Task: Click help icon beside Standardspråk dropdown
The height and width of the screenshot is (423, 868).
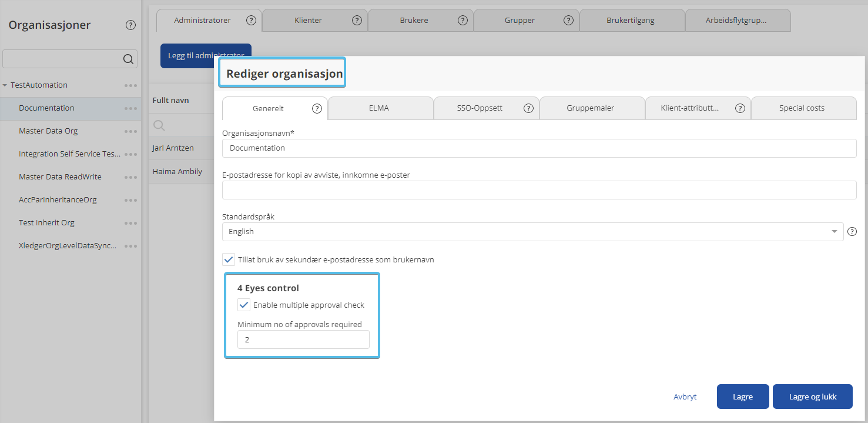Action: (x=852, y=232)
